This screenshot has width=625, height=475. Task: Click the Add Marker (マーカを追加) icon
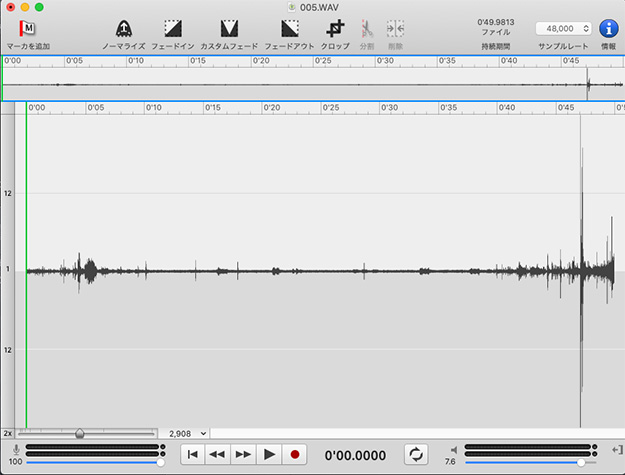27,29
